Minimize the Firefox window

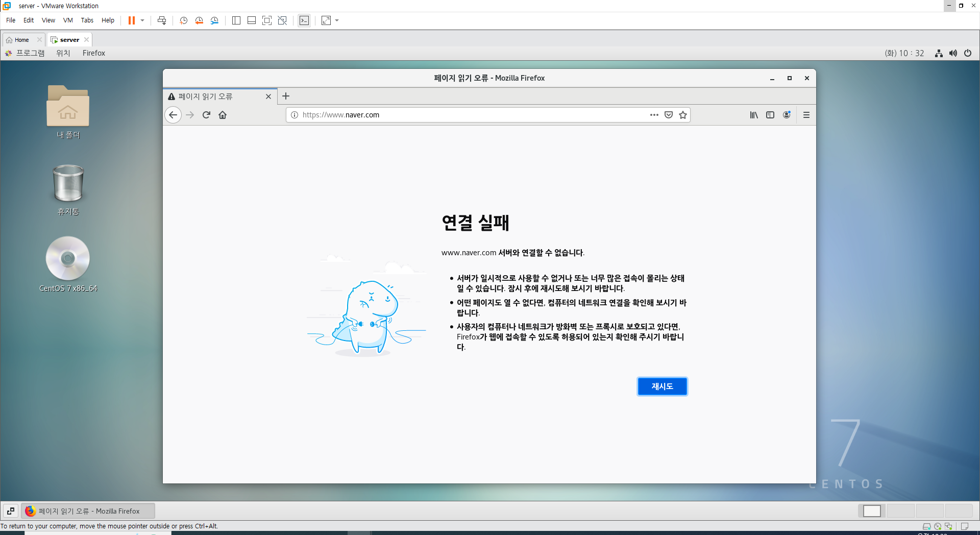[x=772, y=78]
